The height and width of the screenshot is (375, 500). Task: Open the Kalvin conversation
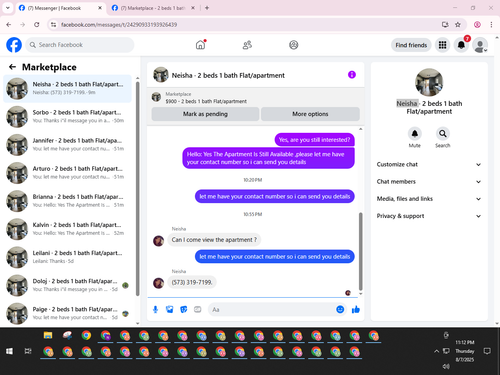coord(67,229)
